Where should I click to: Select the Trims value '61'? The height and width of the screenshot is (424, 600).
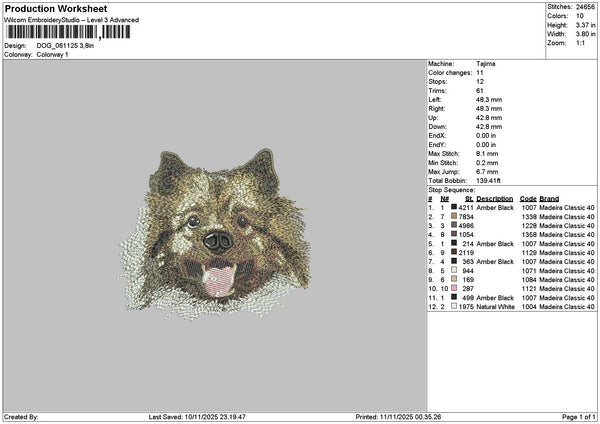coord(480,91)
